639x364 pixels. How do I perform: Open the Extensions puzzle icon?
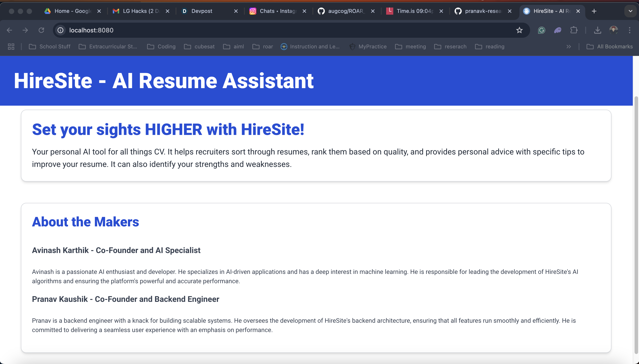point(574,30)
